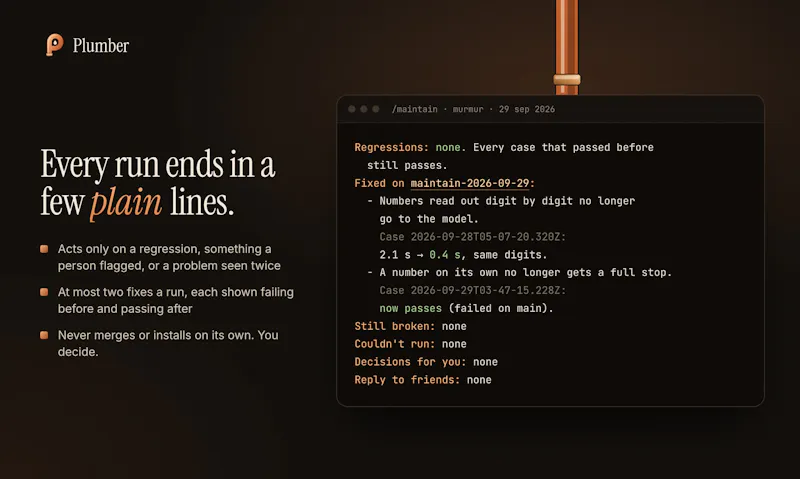800x479 pixels.
Task: Click the Plumber brand name
Action: click(x=101, y=45)
